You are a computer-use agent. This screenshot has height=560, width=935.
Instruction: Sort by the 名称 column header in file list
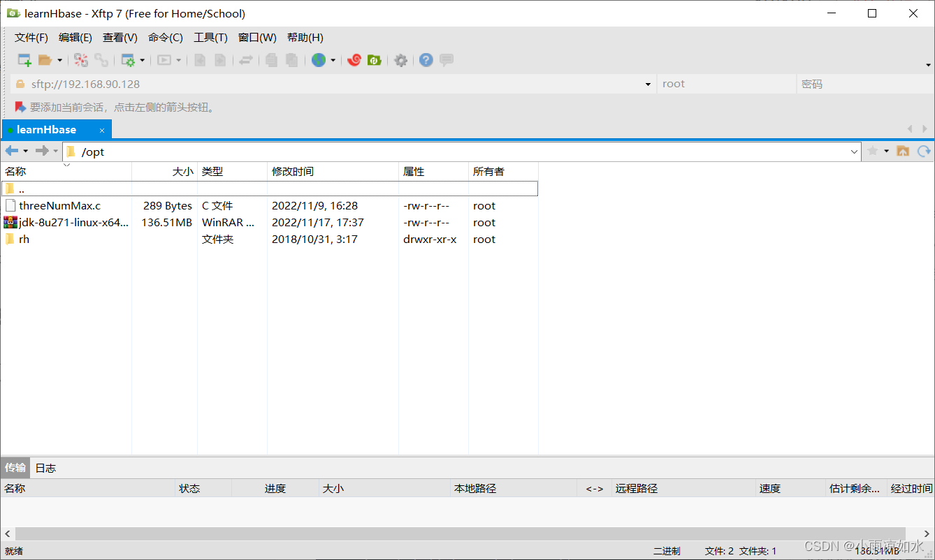click(x=66, y=171)
